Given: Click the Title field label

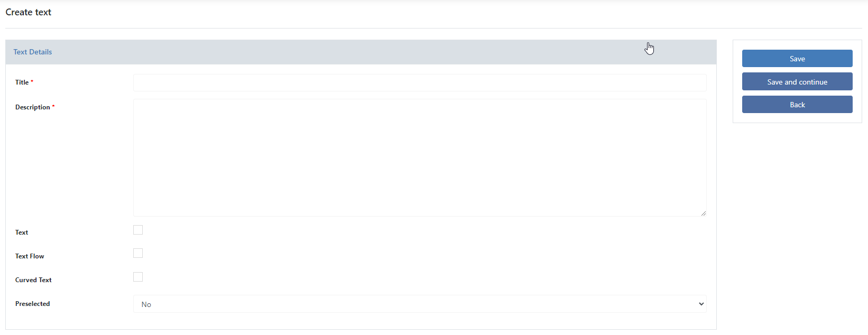Looking at the screenshot, I should pos(22,82).
